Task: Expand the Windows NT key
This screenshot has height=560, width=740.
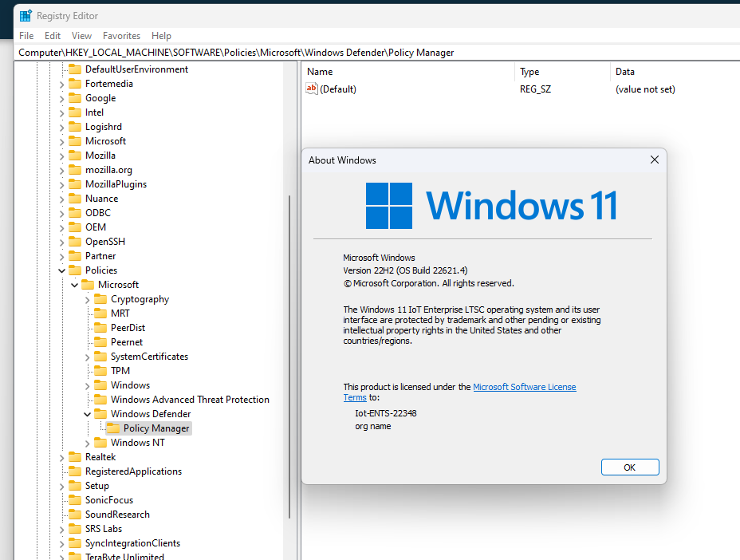Action: (87, 444)
